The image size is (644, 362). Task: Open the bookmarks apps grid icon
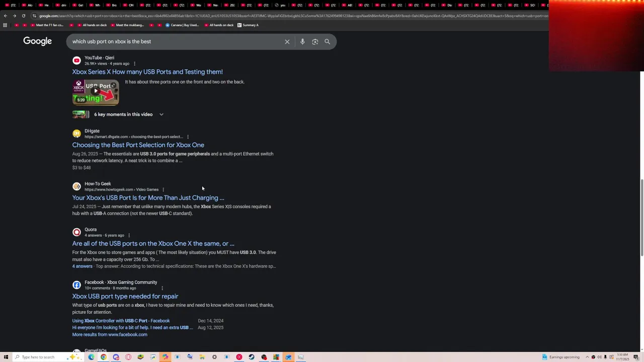click(x=5, y=25)
